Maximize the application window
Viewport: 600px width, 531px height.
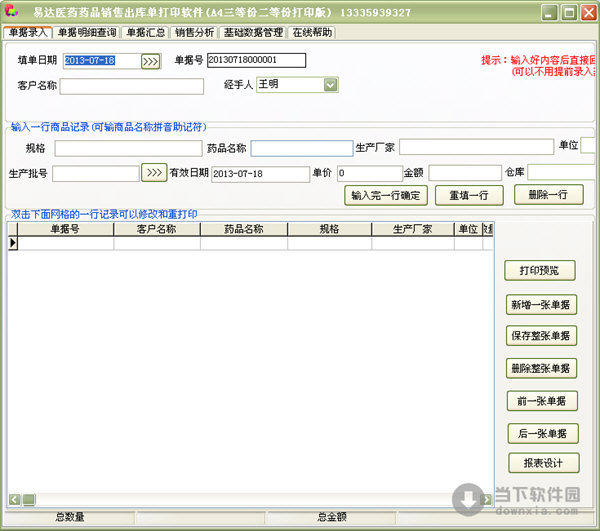pyautogui.click(x=569, y=13)
